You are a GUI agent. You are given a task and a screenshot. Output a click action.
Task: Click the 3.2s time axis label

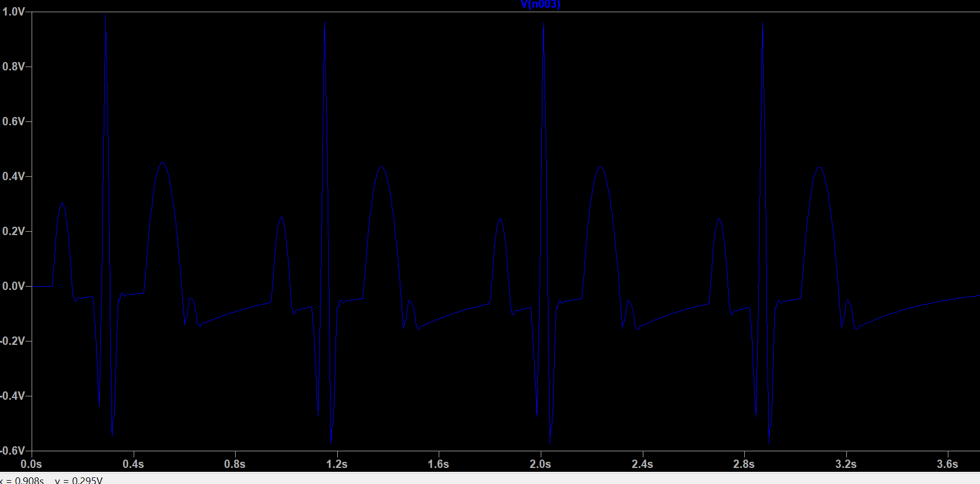[x=846, y=464]
